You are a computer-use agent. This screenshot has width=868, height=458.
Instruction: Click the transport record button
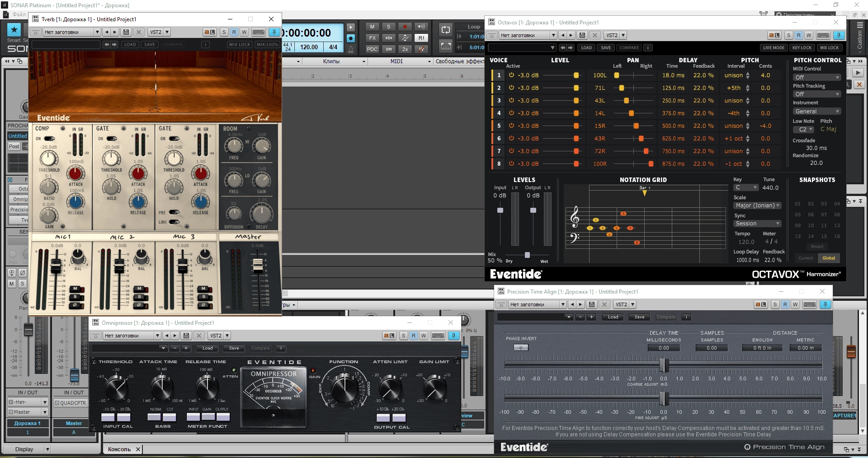tap(351, 38)
